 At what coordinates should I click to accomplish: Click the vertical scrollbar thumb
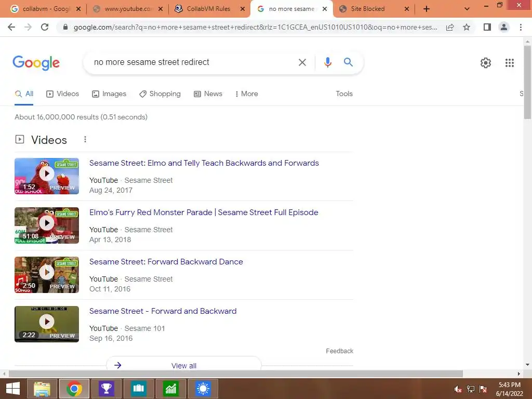[527, 83]
